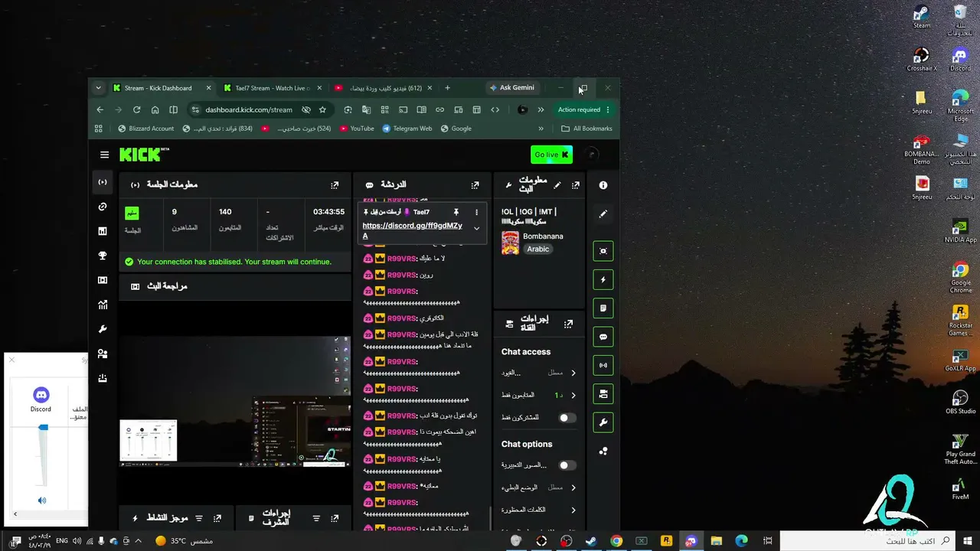Open the Kick hamburger menu

pos(104,155)
